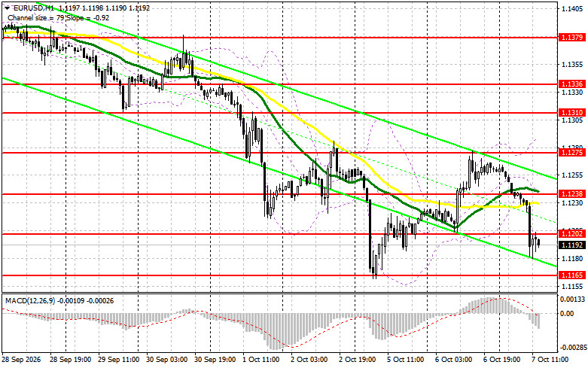
Task: Click the 1.1255 value on price axis
Action: pos(572,175)
